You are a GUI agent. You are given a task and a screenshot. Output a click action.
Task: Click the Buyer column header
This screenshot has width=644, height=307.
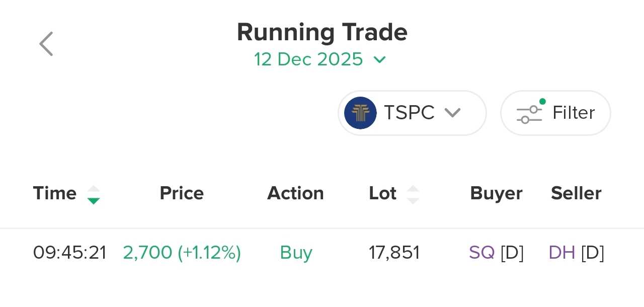[496, 193]
